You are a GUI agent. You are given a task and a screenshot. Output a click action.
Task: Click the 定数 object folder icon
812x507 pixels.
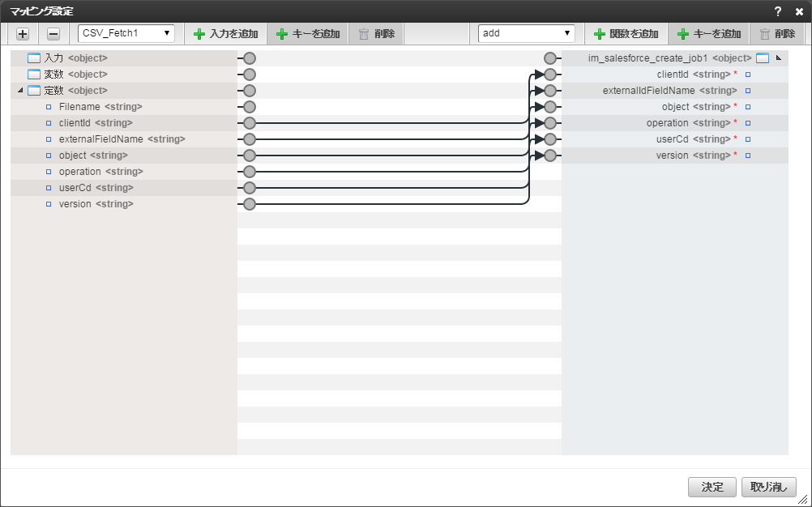click(x=34, y=91)
